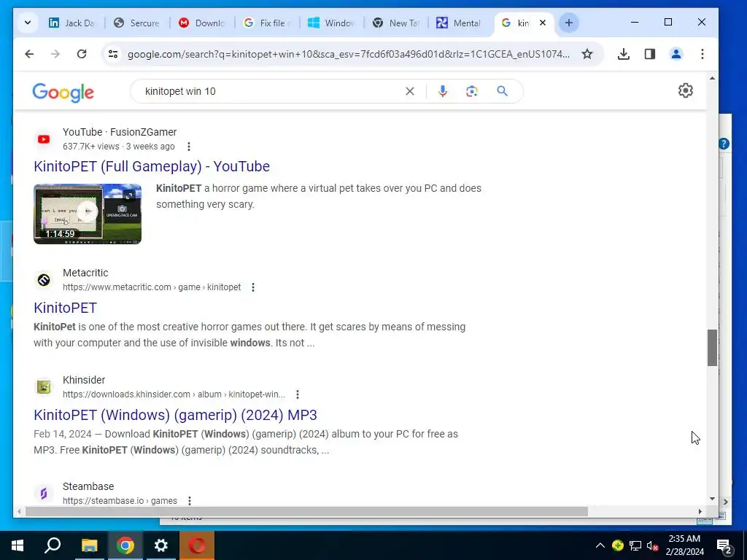The height and width of the screenshot is (560, 747).
Task: Click the browser Forward arrow
Action: pyautogui.click(x=55, y=54)
